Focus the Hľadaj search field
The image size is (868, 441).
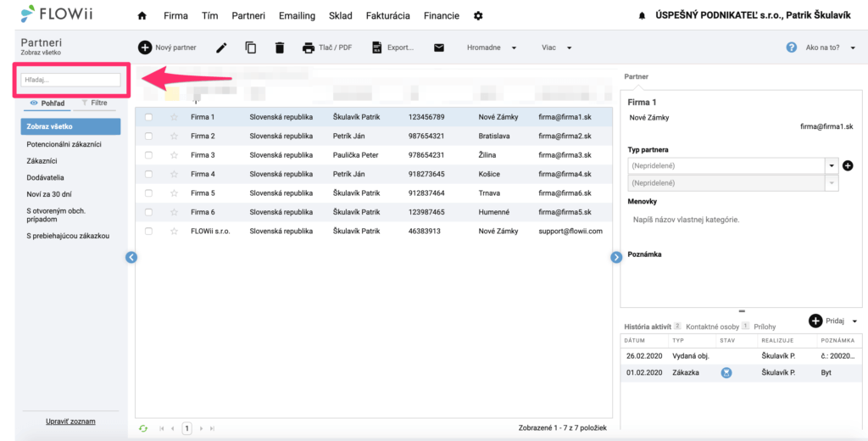tap(71, 80)
